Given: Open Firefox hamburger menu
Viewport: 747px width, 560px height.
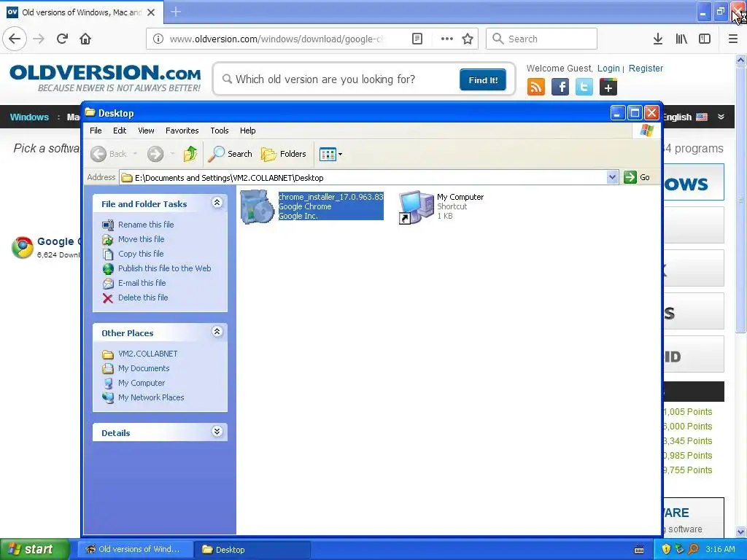Looking at the screenshot, I should [733, 39].
